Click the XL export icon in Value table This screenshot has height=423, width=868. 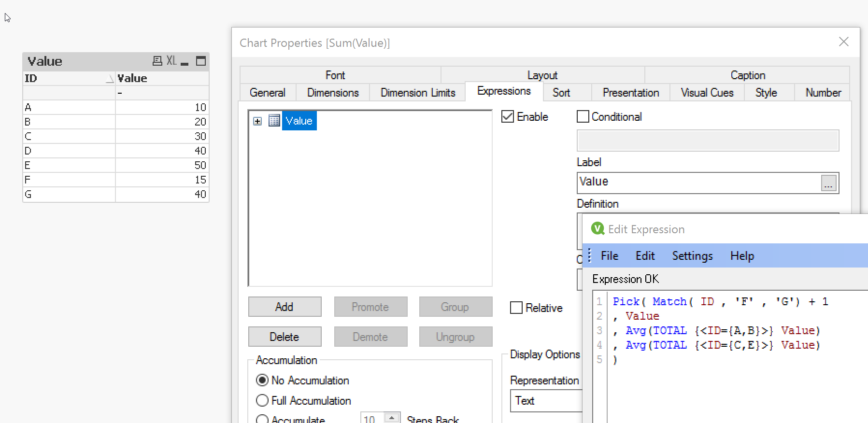point(171,61)
